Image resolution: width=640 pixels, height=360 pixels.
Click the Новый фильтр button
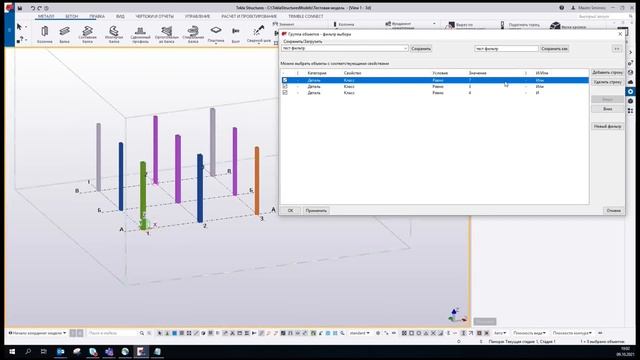(x=607, y=127)
